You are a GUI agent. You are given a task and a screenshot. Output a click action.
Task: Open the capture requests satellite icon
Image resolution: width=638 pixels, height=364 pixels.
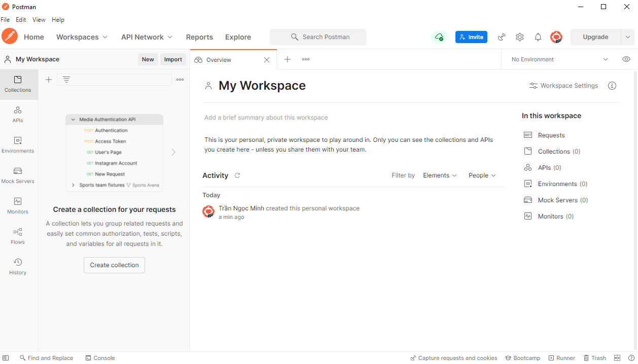click(x=502, y=37)
